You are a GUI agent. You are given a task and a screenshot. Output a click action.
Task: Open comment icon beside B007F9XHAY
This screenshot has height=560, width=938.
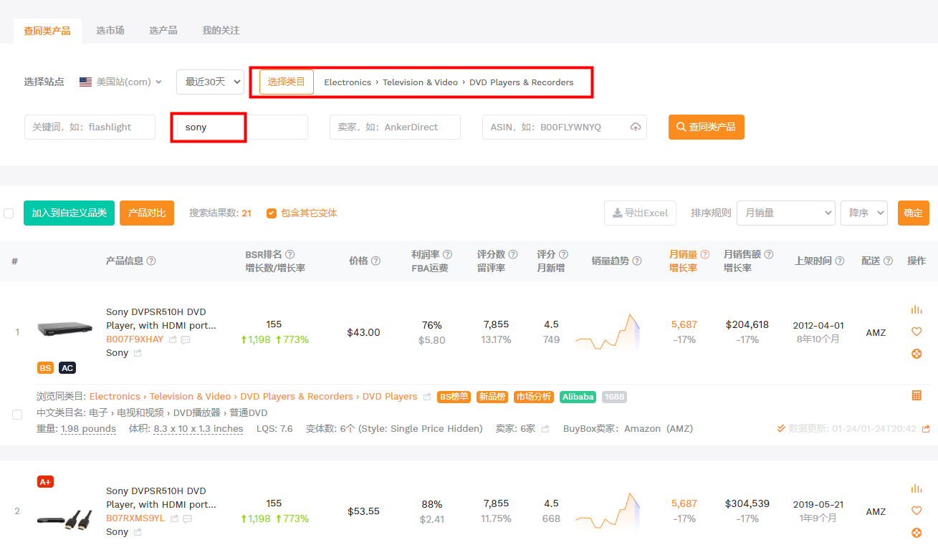(x=186, y=339)
